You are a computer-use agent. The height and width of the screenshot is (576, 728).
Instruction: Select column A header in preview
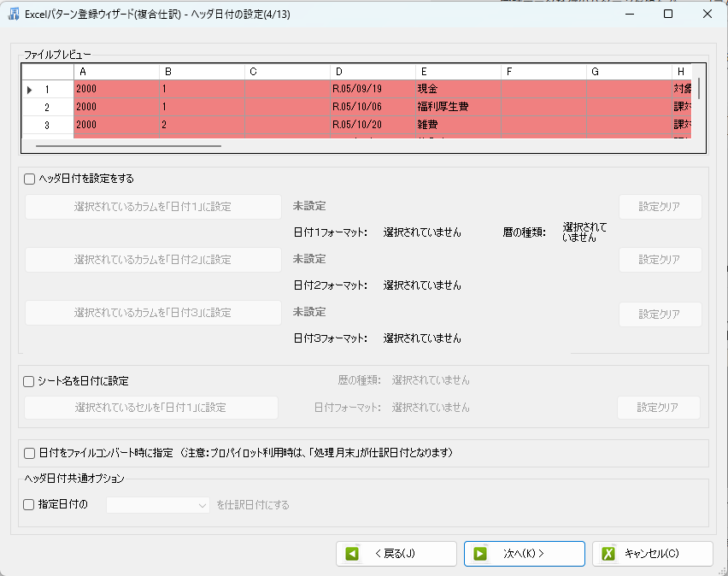116,72
